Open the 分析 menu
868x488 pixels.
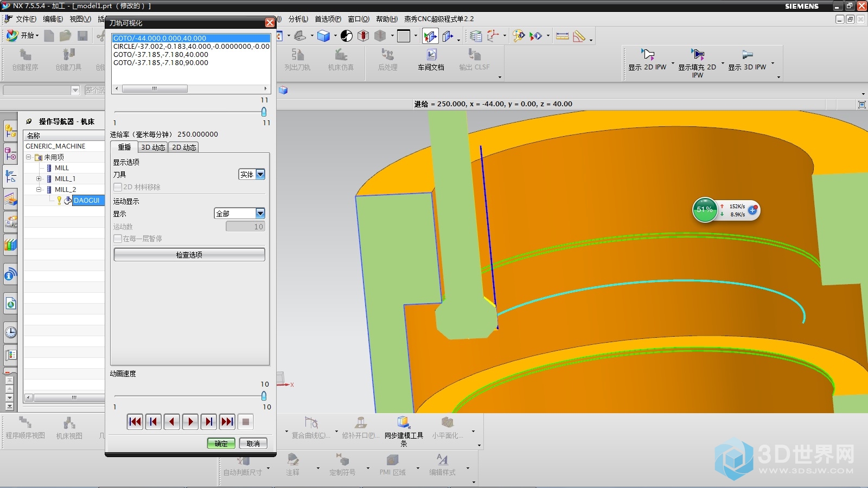298,19
